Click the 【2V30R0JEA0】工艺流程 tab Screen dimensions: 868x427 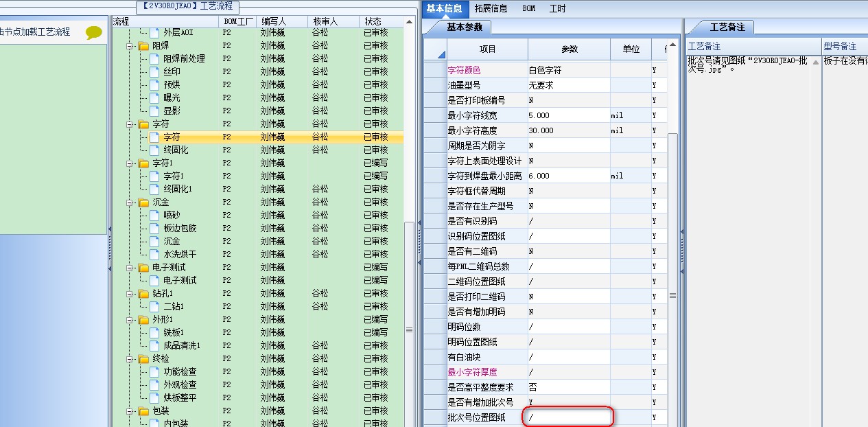187,6
